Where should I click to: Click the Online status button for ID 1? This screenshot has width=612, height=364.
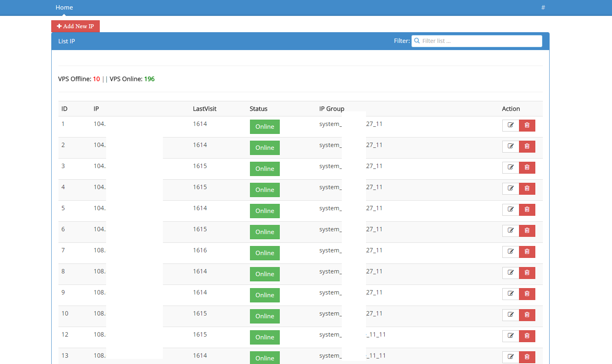pyautogui.click(x=265, y=127)
